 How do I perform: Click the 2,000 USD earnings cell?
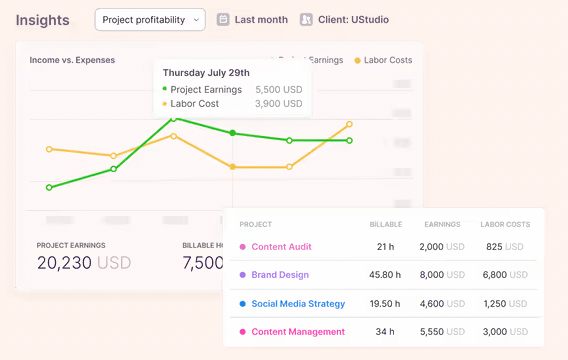pos(442,247)
